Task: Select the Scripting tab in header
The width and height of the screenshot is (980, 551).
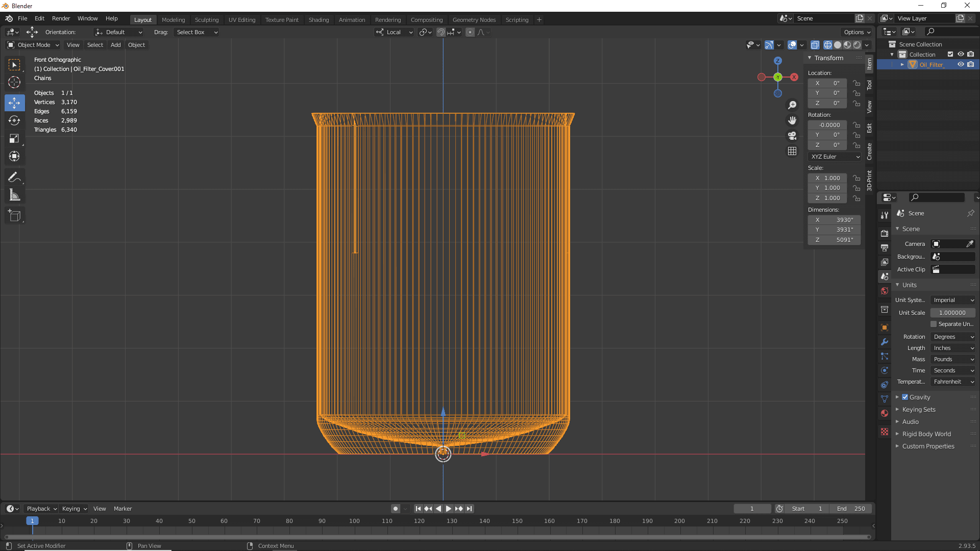Action: pyautogui.click(x=517, y=19)
